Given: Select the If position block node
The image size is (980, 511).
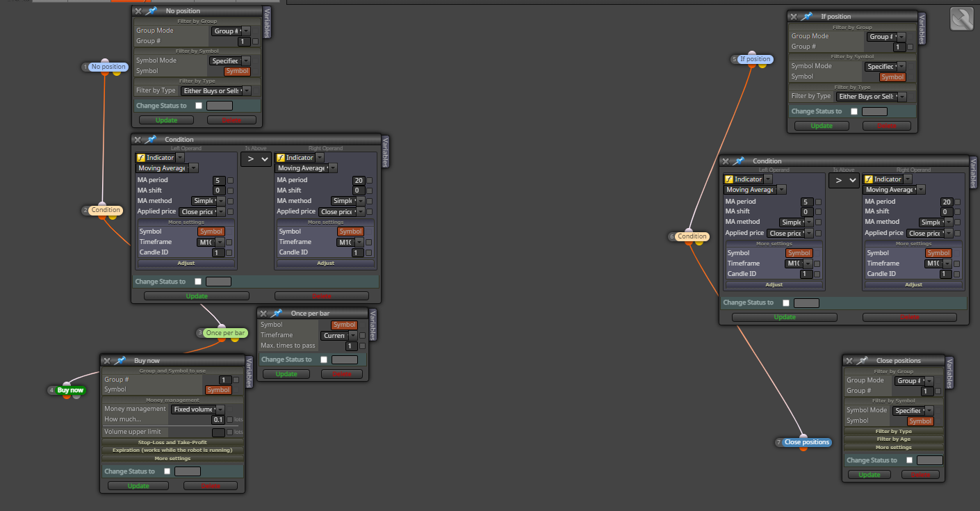Looking at the screenshot, I should (756, 59).
